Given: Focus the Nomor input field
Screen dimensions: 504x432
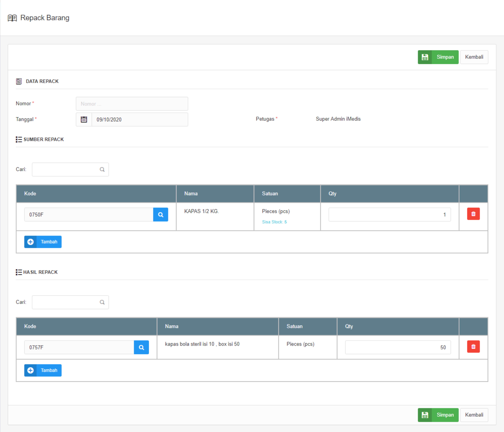Looking at the screenshot, I should click(132, 104).
